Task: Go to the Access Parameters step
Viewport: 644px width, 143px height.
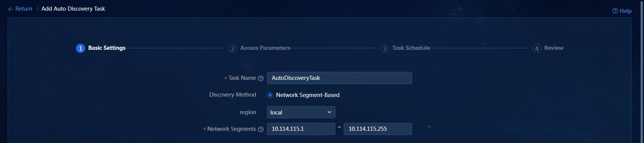Action: (265, 48)
